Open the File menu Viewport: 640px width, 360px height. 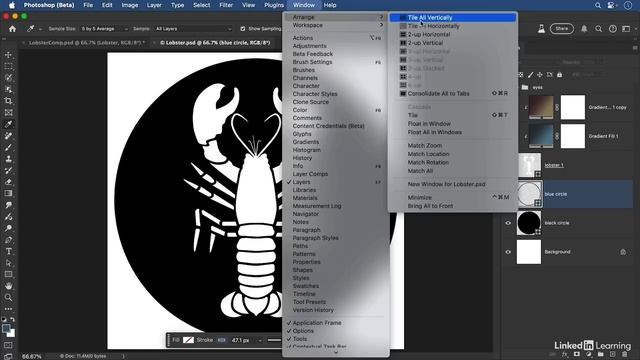(88, 5)
